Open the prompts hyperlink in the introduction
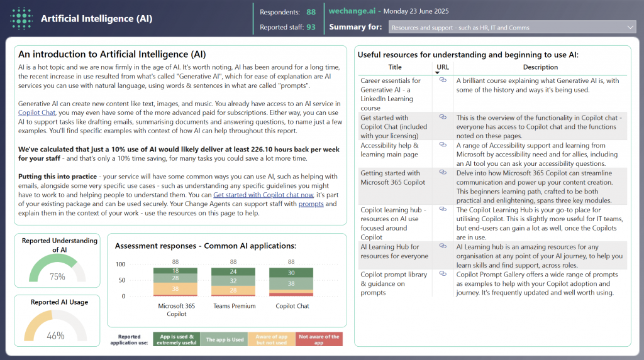This screenshot has width=644, height=360. 309,204
